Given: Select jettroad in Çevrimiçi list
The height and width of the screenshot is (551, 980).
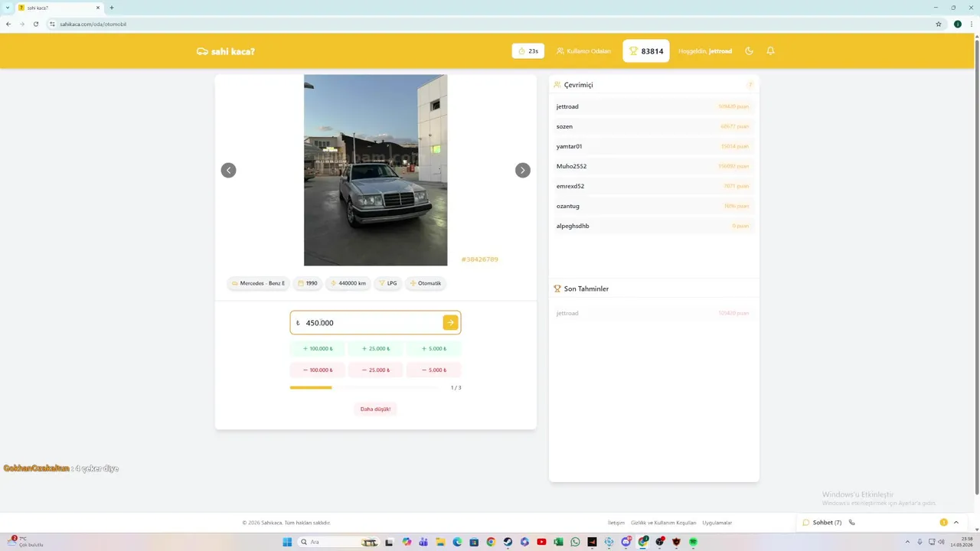Looking at the screenshot, I should pos(654,106).
